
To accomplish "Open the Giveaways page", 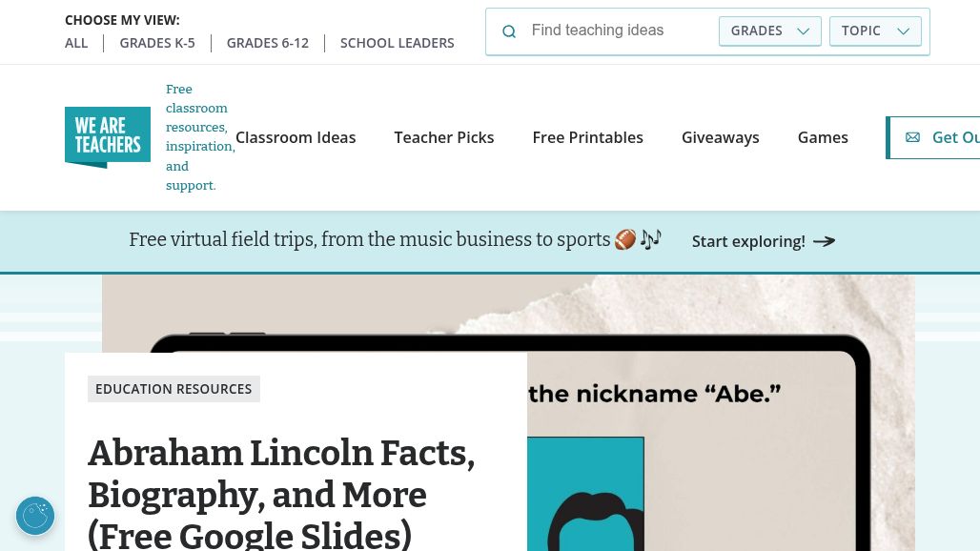I will click(721, 137).
